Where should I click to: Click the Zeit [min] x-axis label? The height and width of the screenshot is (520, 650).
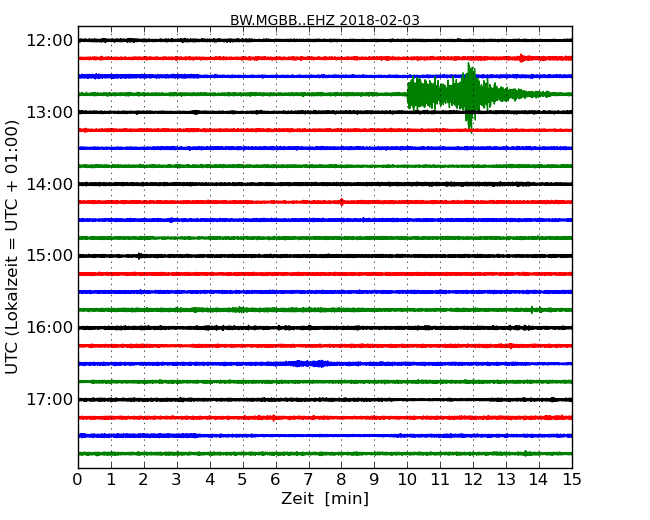pyautogui.click(x=325, y=498)
